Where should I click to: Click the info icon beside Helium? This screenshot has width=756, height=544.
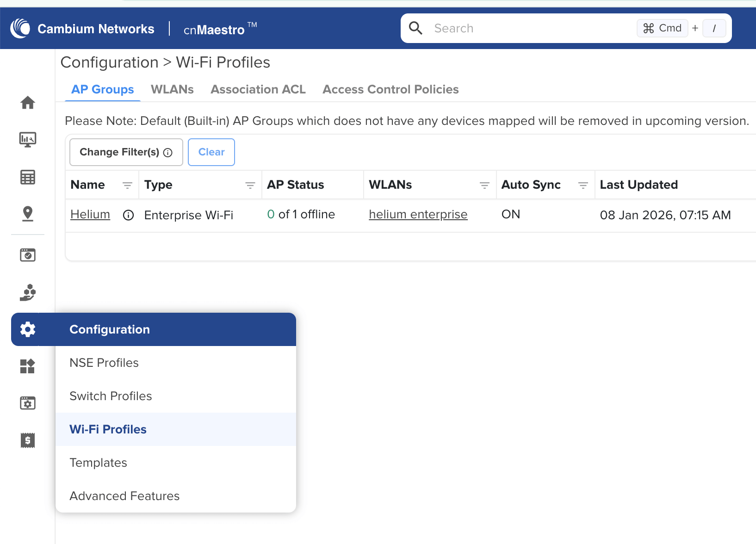(x=128, y=215)
